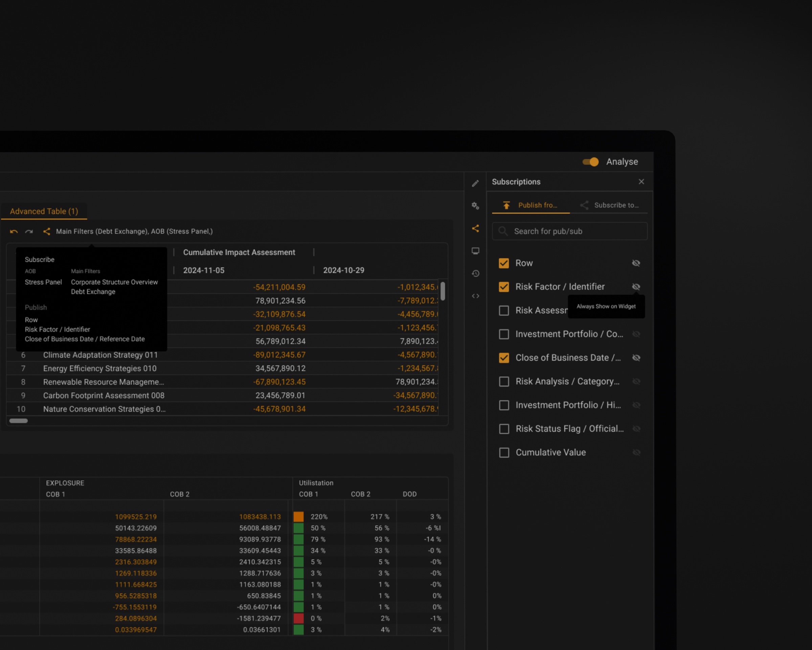Click the redo arrow in table toolbar
812x650 pixels.
click(29, 231)
